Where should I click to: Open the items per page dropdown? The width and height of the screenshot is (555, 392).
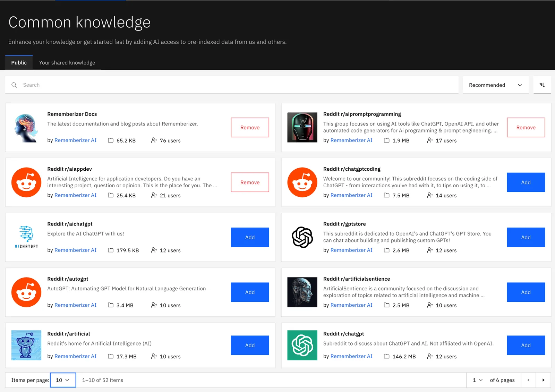click(x=63, y=380)
